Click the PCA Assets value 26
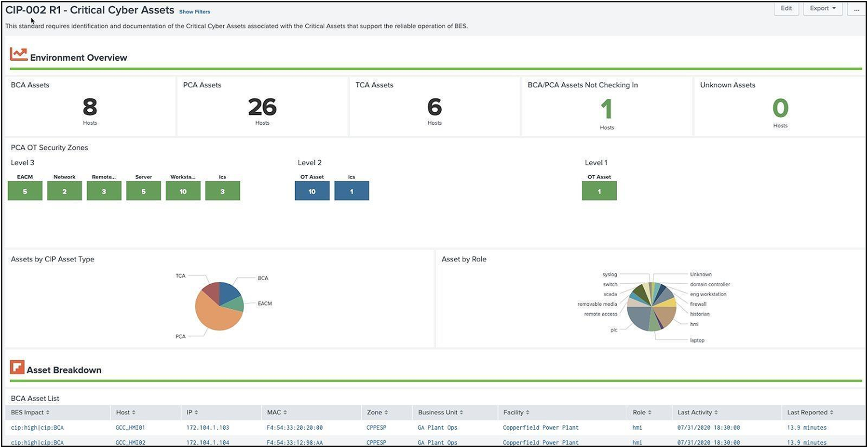The height and width of the screenshot is (448, 868). click(262, 107)
